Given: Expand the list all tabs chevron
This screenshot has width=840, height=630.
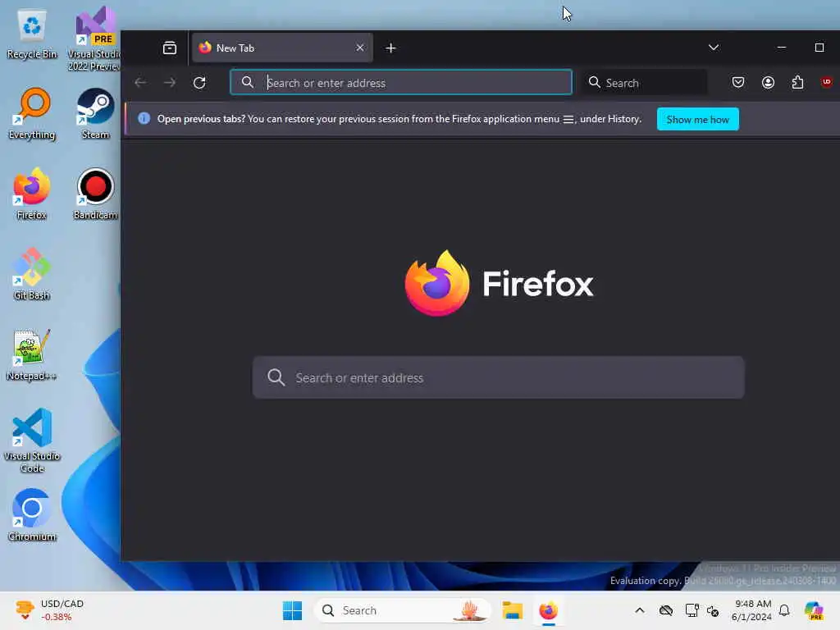Looking at the screenshot, I should pyautogui.click(x=713, y=47).
